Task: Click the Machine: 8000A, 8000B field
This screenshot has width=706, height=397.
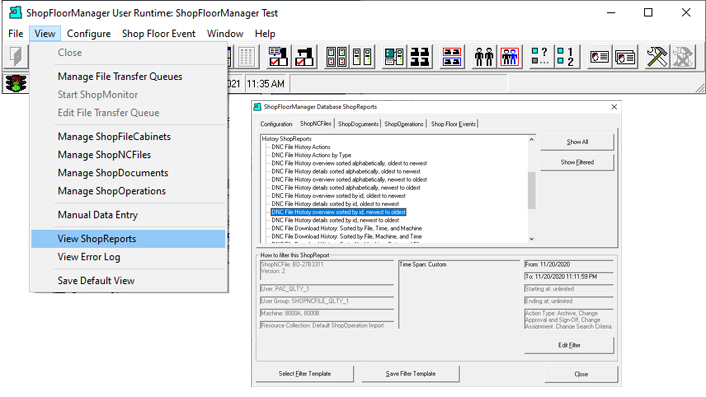Action: pos(327,313)
